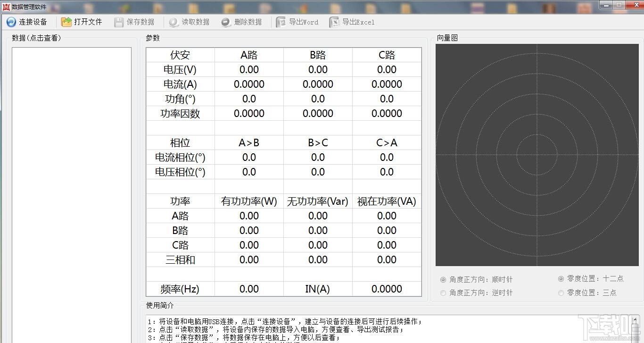Click the 无功功率(Var) header cell
644x343 pixels.
(x=318, y=201)
